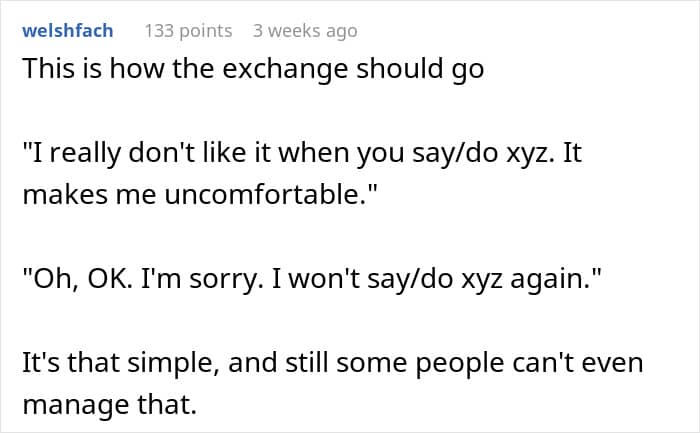
Task: Click the reply line starting 'Oh, OK. I'm sorry'
Action: coord(312,279)
